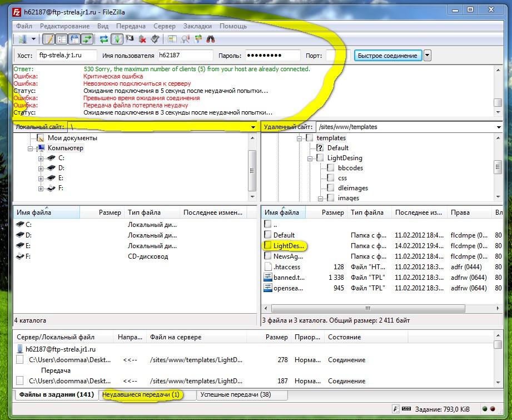Viewport: 512px width, 420px height.
Task: Click the Disconnect from server icon
Action: coord(142,39)
